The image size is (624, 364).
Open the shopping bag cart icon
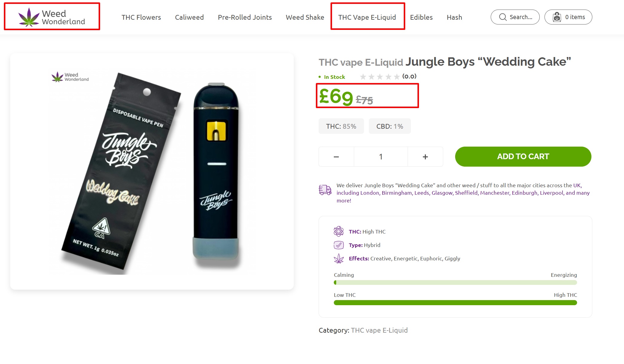click(557, 17)
